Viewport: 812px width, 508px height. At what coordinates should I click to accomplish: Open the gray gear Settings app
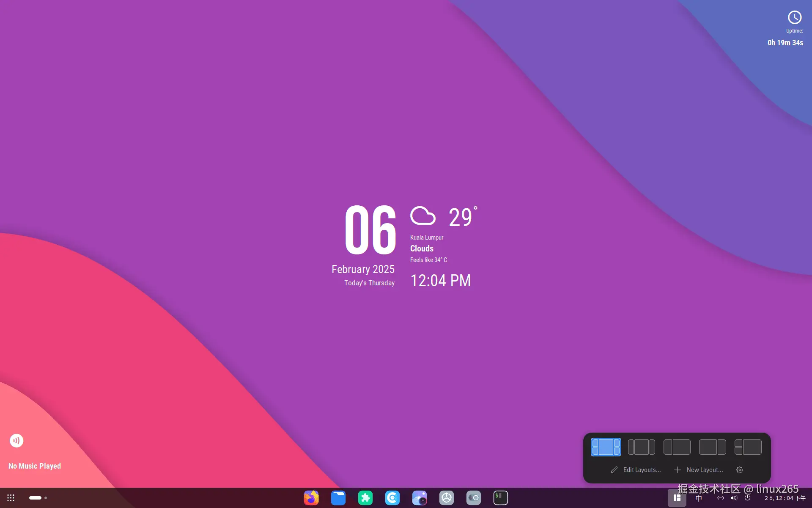pos(447,498)
